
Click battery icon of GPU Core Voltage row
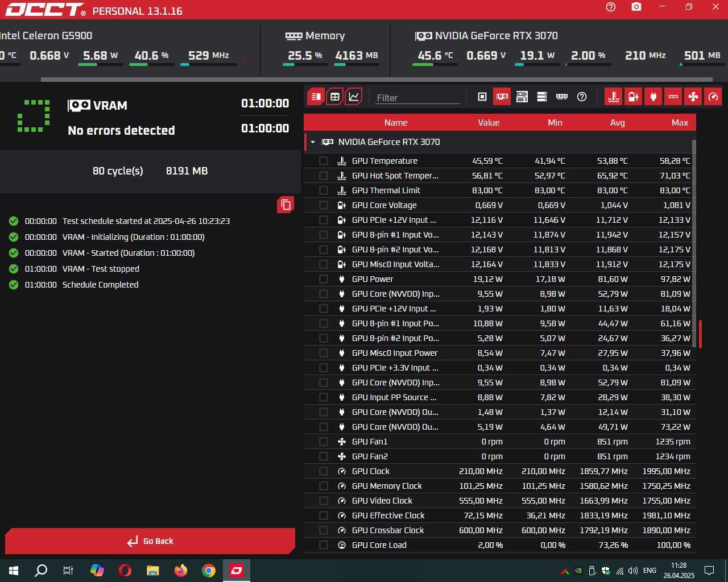point(342,205)
